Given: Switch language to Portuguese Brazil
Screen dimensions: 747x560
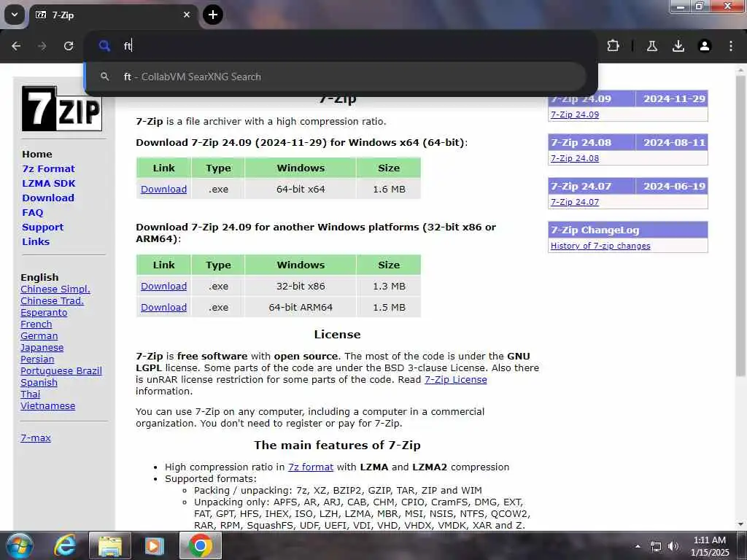Looking at the screenshot, I should tap(61, 371).
